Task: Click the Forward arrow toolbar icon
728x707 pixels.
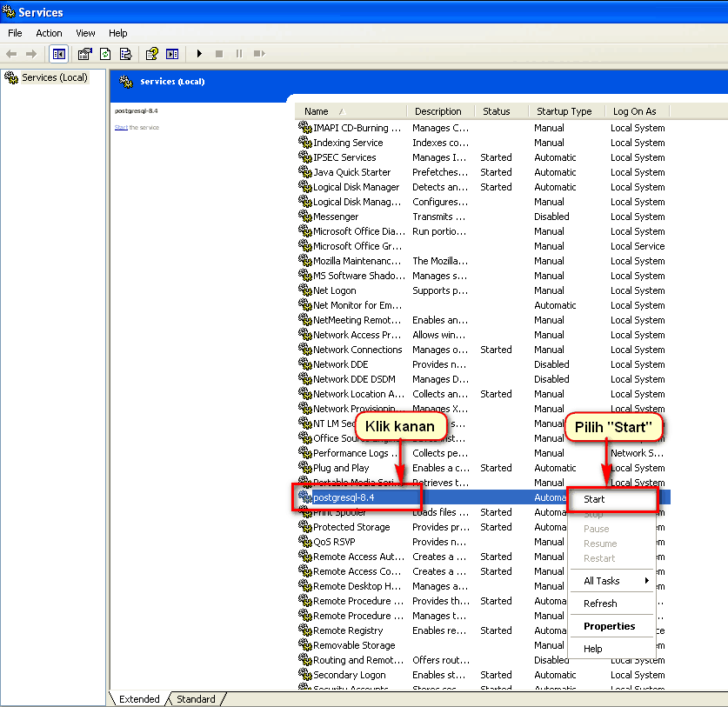Action: tap(31, 54)
